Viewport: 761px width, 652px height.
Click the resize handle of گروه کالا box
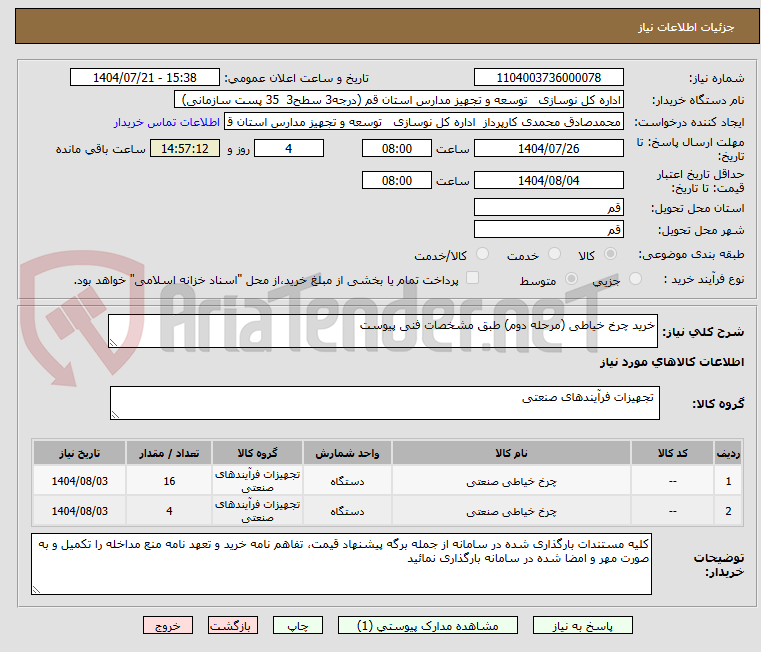(x=115, y=415)
